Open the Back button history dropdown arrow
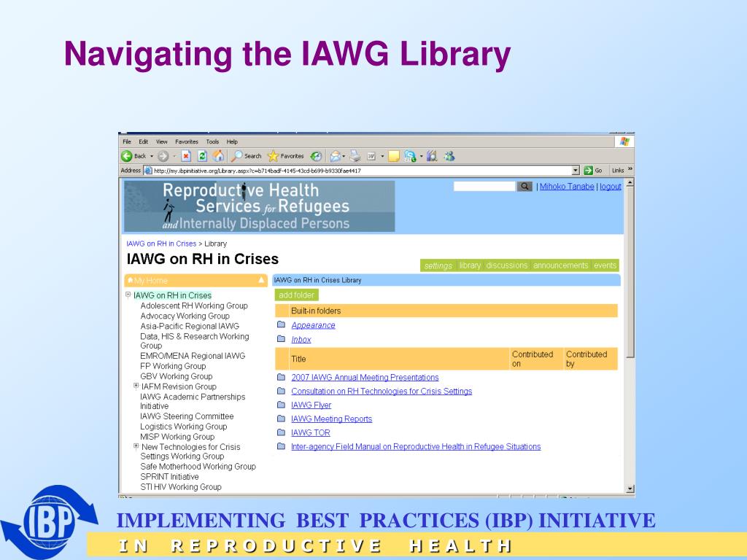The width and height of the screenshot is (747, 560). coord(152,156)
